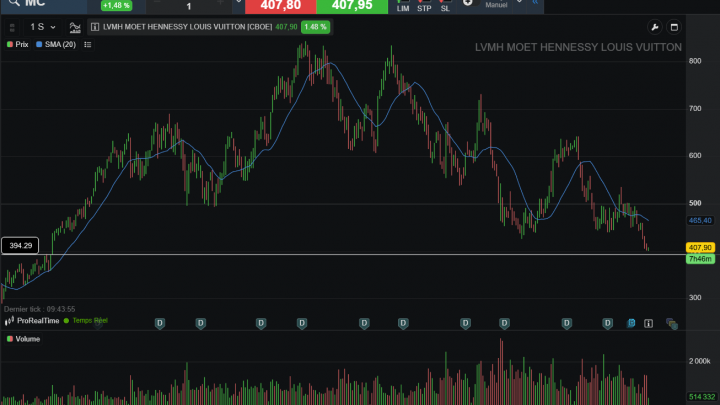Click the ProRealTime logo icon
720x405 pixels.
9,321
